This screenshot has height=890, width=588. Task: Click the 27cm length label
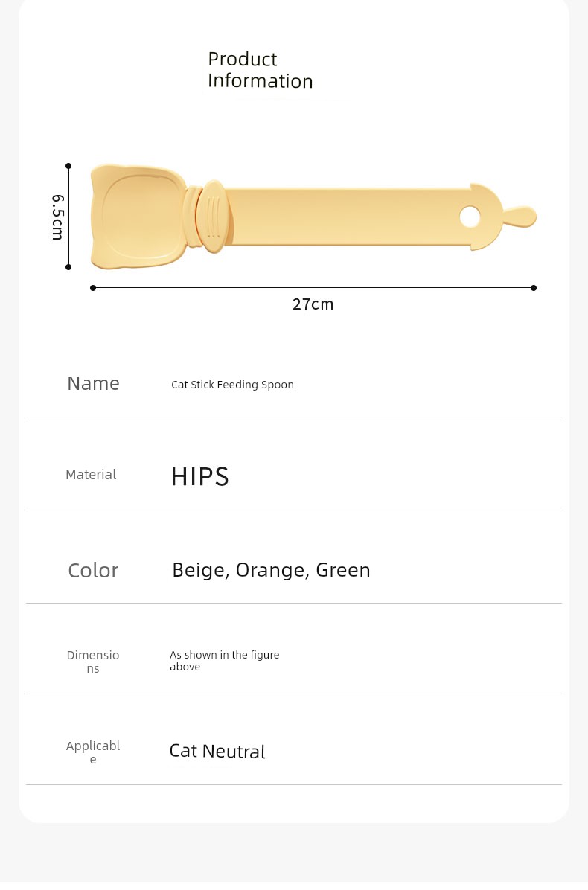tap(313, 304)
